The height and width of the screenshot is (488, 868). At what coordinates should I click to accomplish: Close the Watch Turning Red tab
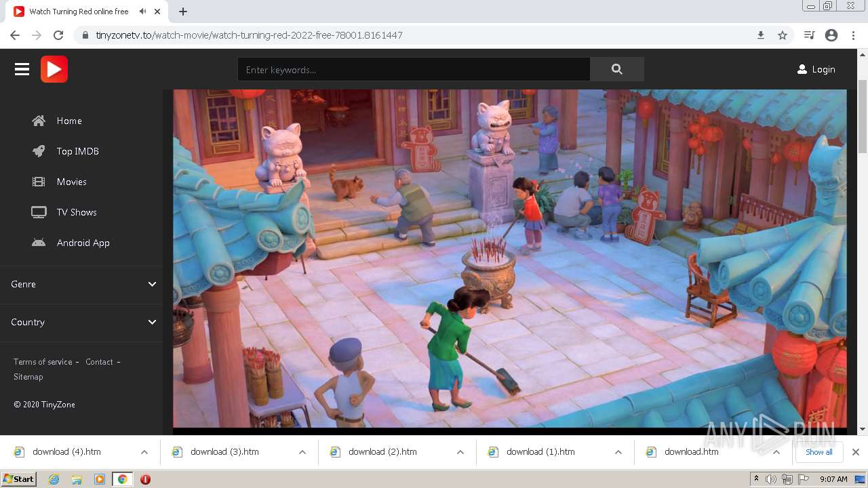157,12
